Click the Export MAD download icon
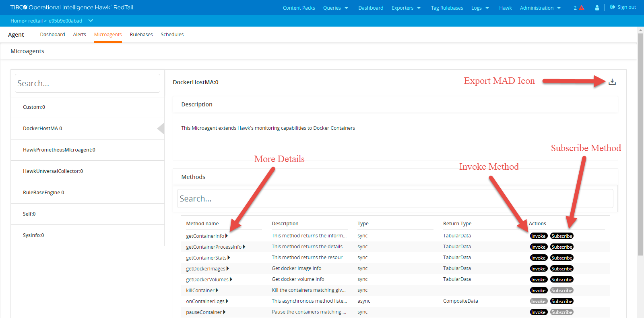 [x=612, y=82]
